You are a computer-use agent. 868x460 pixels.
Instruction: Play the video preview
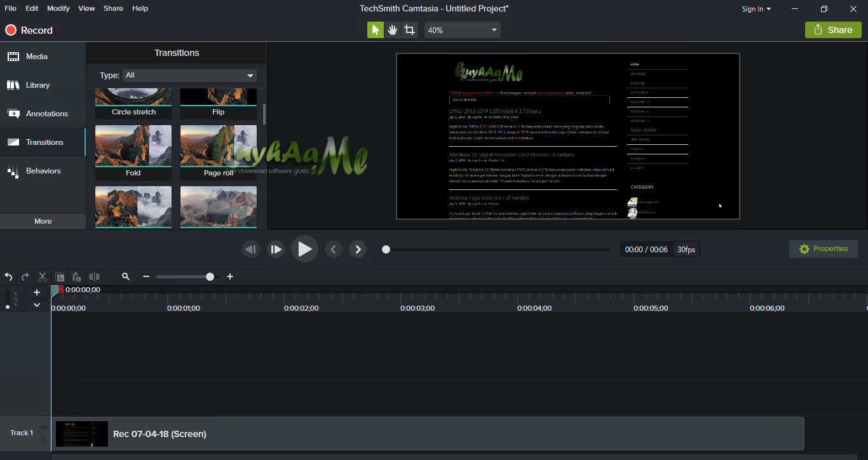[x=304, y=249]
